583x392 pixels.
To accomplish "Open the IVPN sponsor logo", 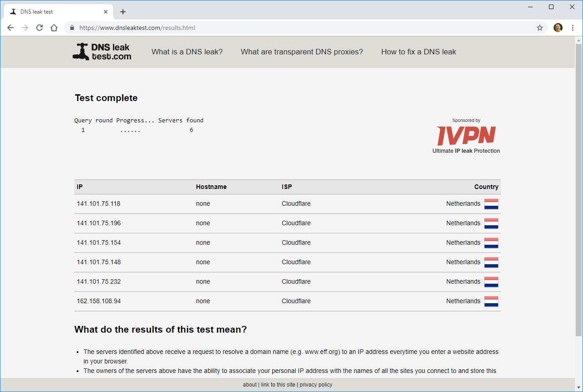I will pyautogui.click(x=466, y=136).
